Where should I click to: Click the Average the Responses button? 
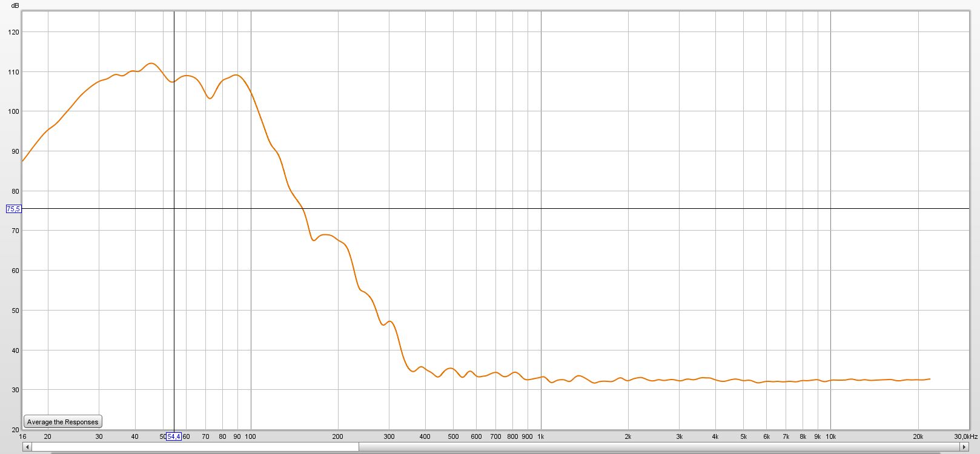click(x=62, y=422)
